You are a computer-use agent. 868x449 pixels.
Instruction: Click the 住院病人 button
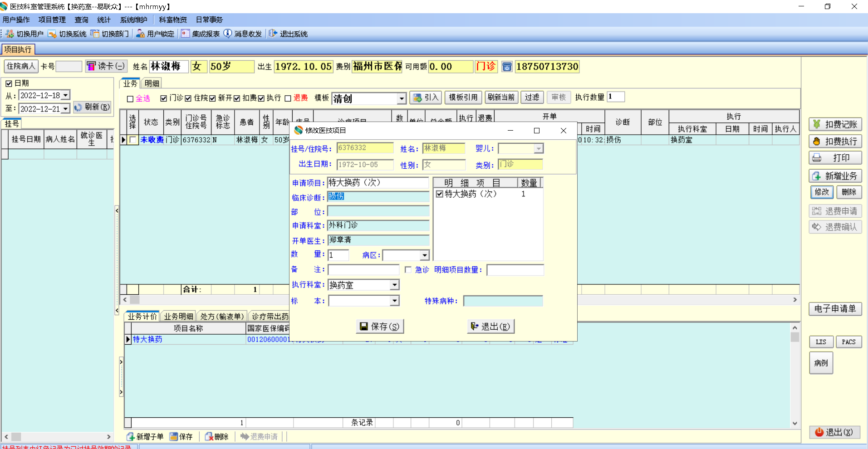(21, 66)
